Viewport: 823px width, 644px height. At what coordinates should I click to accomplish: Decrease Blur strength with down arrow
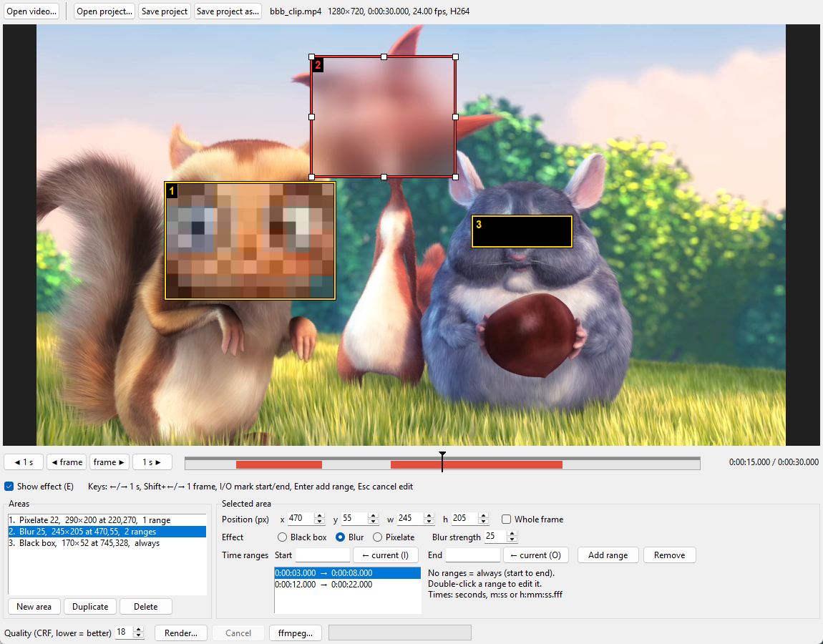512,540
